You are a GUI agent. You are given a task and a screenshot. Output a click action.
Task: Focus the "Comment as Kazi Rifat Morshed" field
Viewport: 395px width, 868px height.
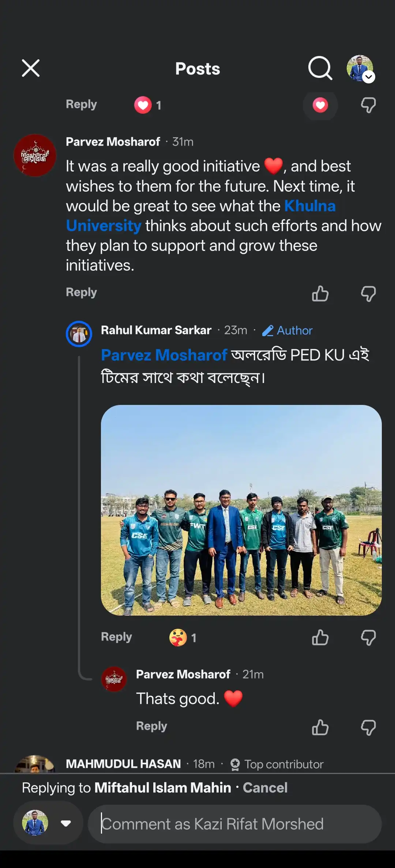point(234,824)
